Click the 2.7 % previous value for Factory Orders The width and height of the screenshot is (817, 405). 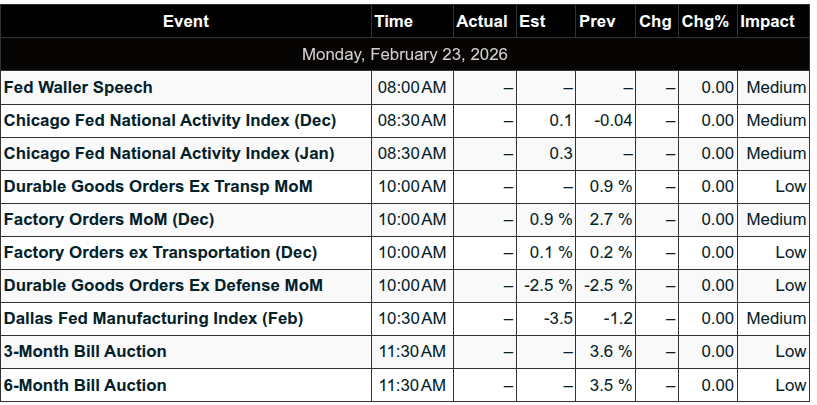pos(610,219)
